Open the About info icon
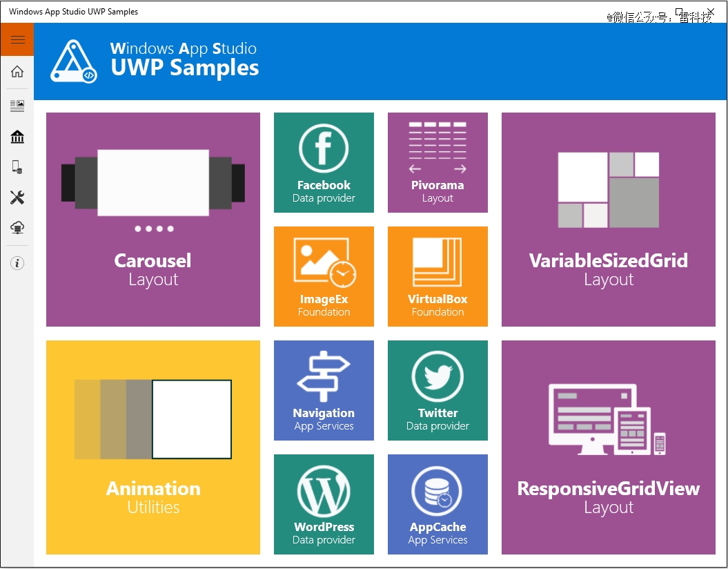 17,263
